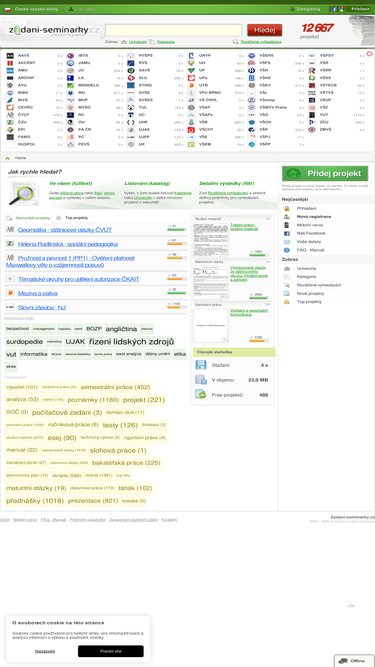Click into the search input field
The image size is (375, 667).
tap(173, 30)
